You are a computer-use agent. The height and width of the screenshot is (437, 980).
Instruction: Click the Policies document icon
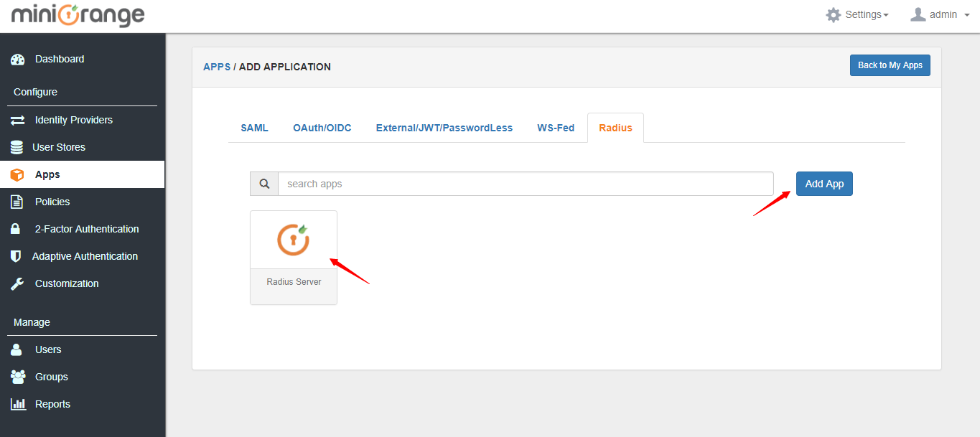17,202
